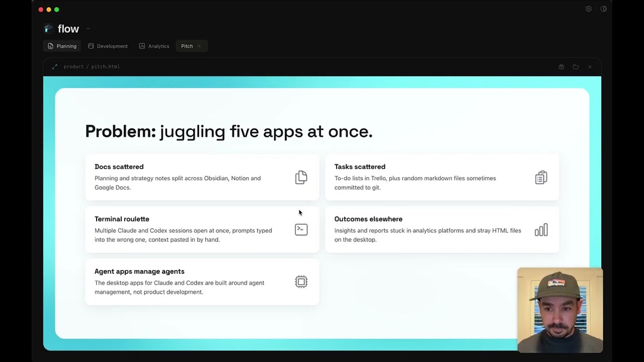Image resolution: width=644 pixels, height=362 pixels.
Task: Click the 'Docs scattered' card heading
Action: tap(119, 167)
